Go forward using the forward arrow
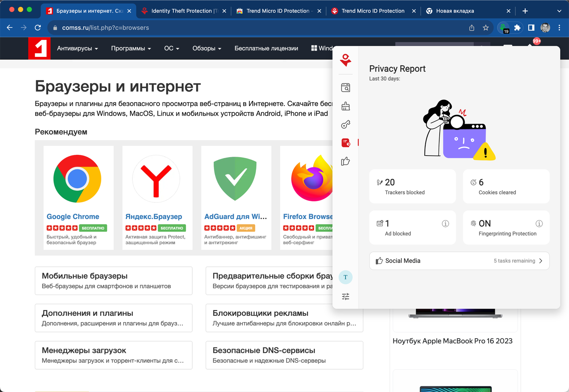The width and height of the screenshot is (569, 392). pyautogui.click(x=24, y=28)
